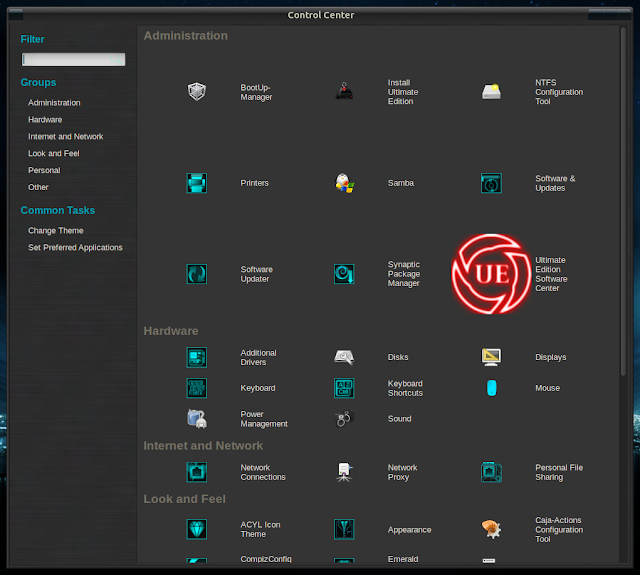Focus the Filter search field
This screenshot has width=640, height=575.
click(73, 60)
